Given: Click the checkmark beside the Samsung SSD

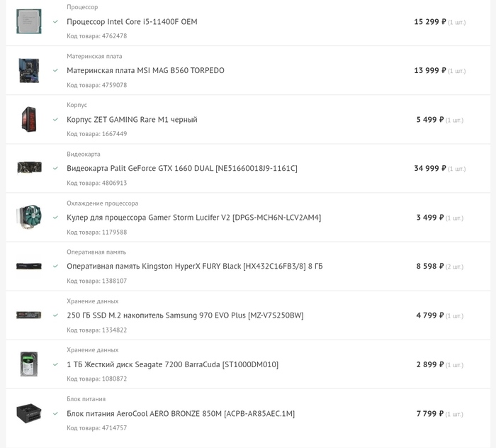Looking at the screenshot, I should pos(55,315).
